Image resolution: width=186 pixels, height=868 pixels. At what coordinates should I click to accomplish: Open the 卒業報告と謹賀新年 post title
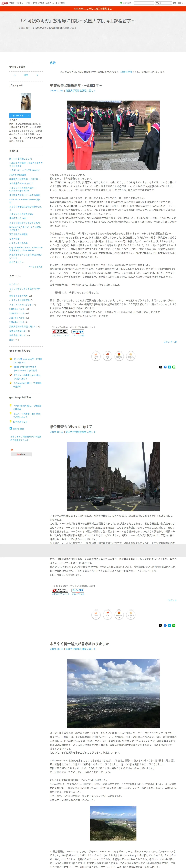(x=76, y=86)
